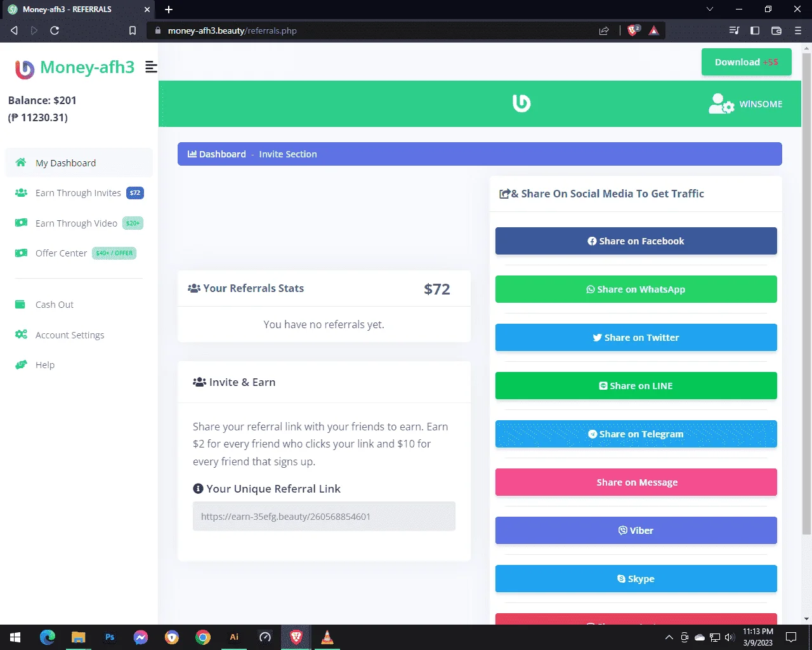The height and width of the screenshot is (650, 812).
Task: Open File Explorer from taskbar
Action: pyautogui.click(x=79, y=637)
